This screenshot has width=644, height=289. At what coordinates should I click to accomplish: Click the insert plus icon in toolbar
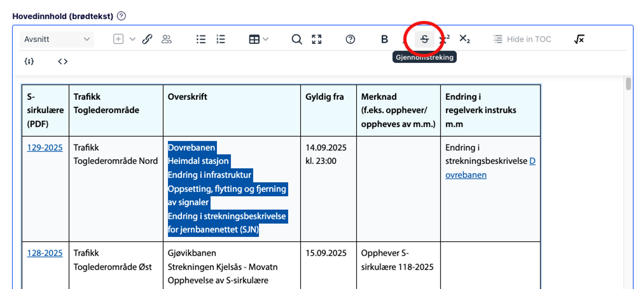[118, 39]
